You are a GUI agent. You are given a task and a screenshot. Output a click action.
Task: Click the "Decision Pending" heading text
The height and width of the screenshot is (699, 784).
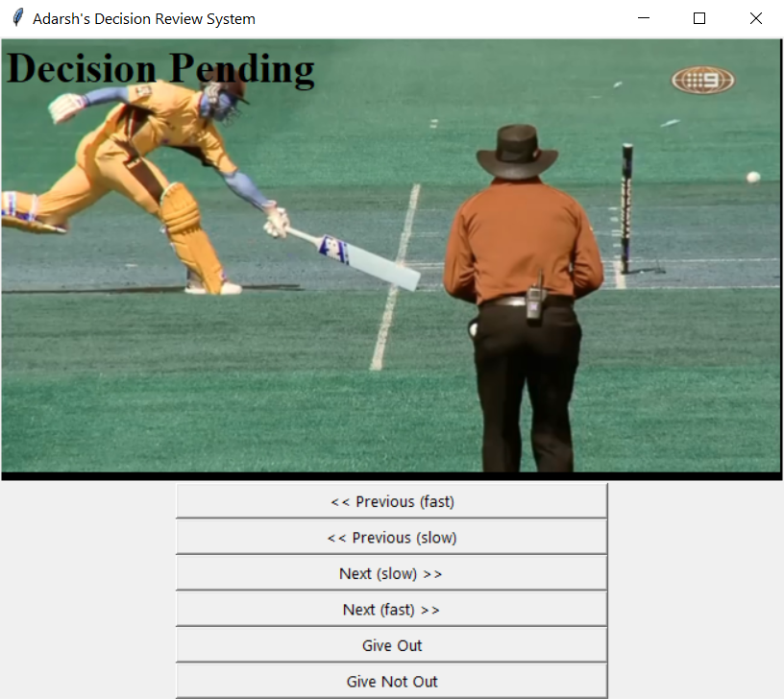pyautogui.click(x=160, y=69)
